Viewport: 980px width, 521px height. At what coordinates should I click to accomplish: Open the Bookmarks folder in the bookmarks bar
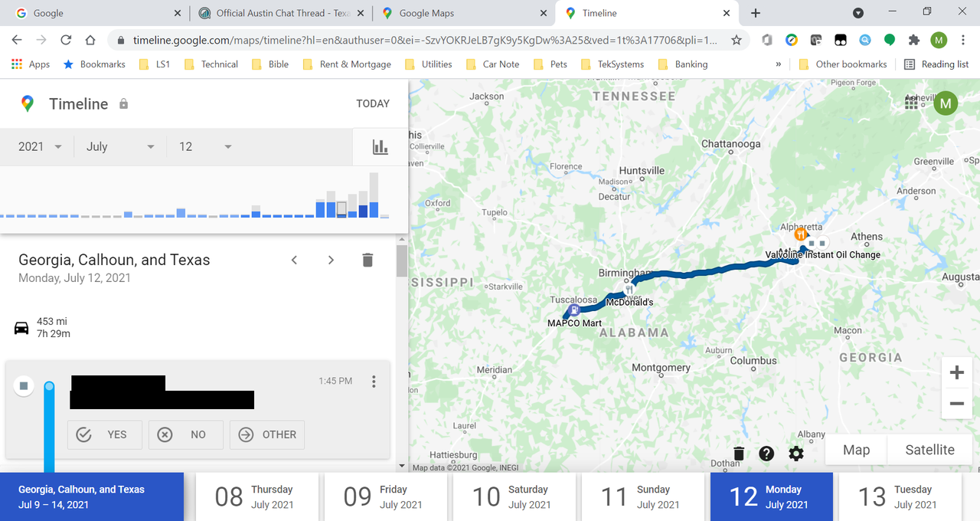(x=93, y=64)
